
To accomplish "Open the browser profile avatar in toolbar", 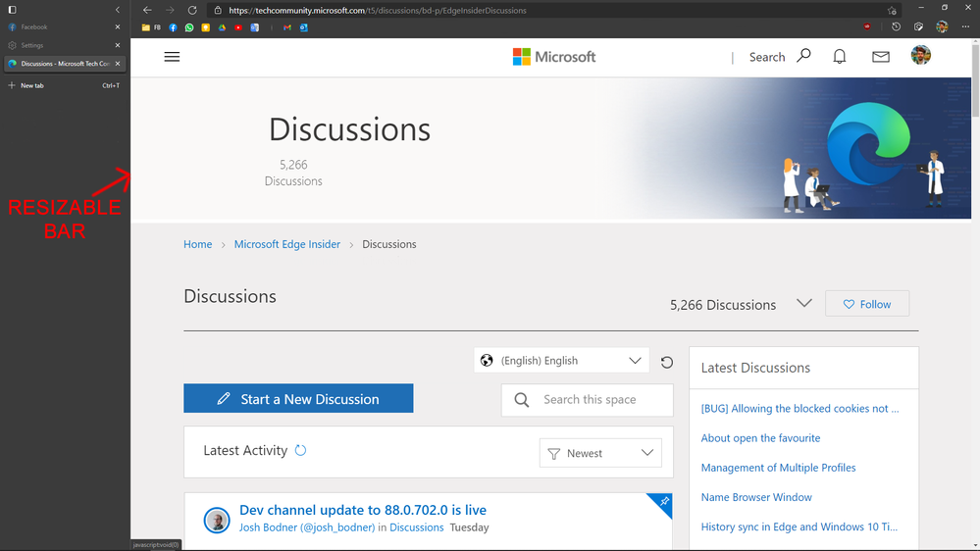I will (942, 26).
